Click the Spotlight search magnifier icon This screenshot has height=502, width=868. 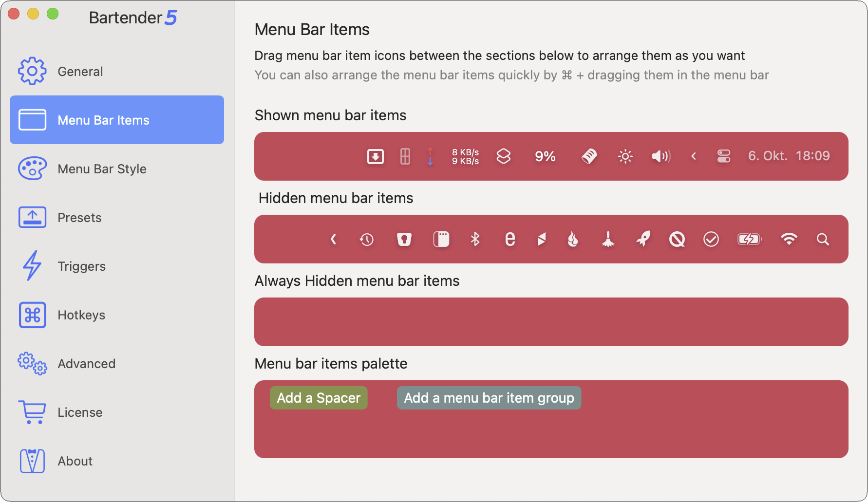(x=823, y=239)
